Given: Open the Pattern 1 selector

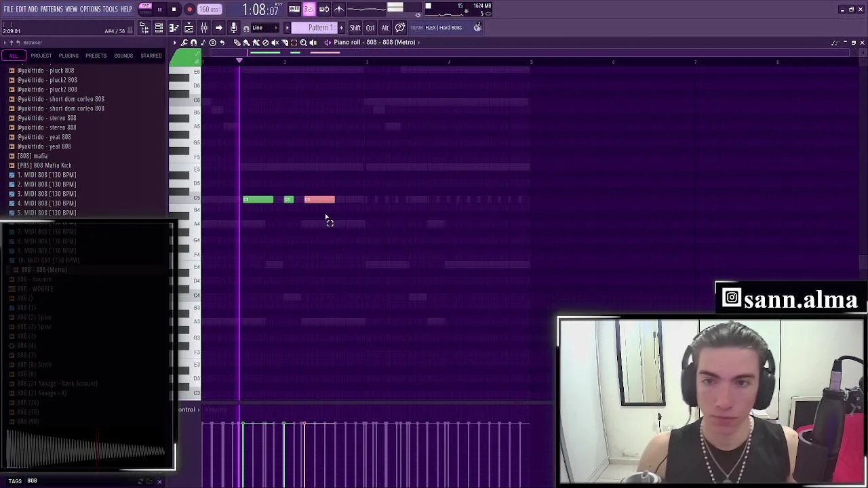Looking at the screenshot, I should tap(315, 28).
